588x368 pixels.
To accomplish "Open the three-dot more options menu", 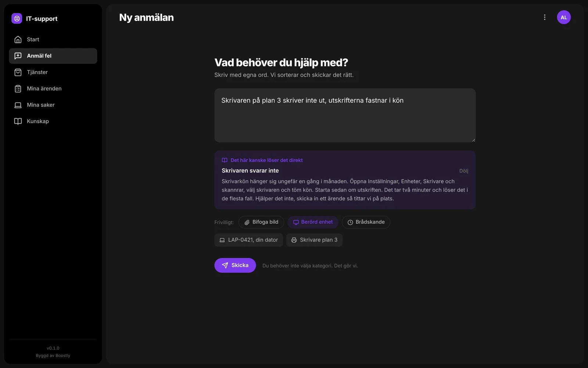I will [545, 17].
